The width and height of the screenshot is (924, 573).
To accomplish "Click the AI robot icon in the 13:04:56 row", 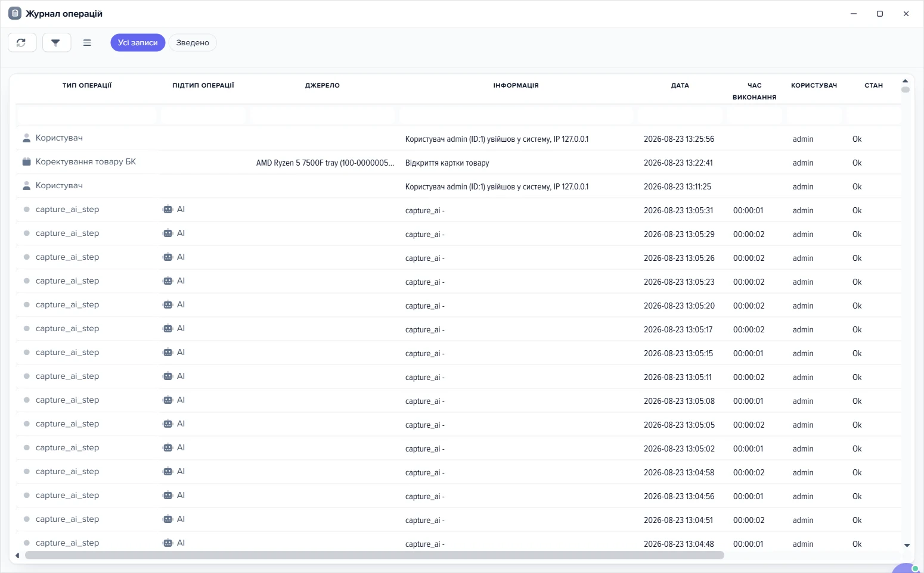I will click(168, 496).
